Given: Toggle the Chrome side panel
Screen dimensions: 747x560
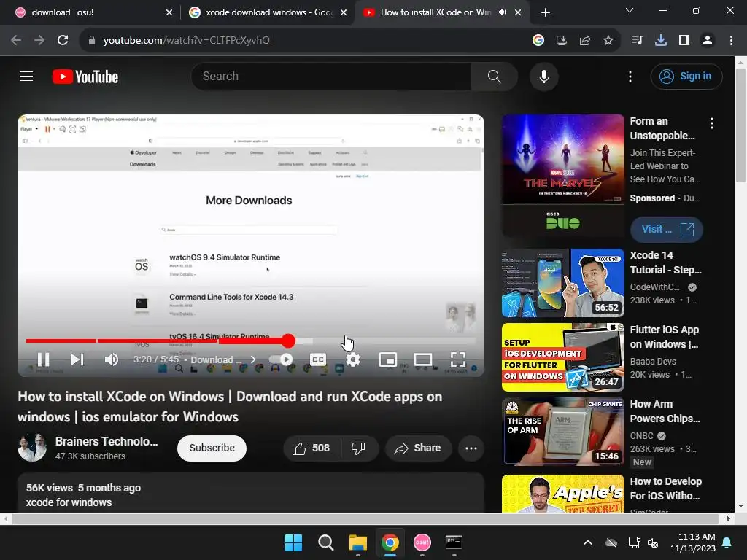Looking at the screenshot, I should pos(684,41).
